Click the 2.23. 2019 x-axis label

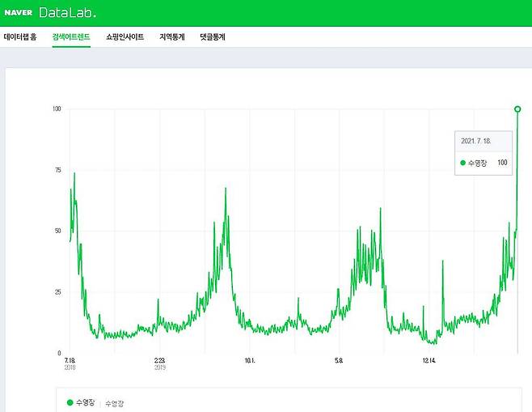[x=159, y=363]
